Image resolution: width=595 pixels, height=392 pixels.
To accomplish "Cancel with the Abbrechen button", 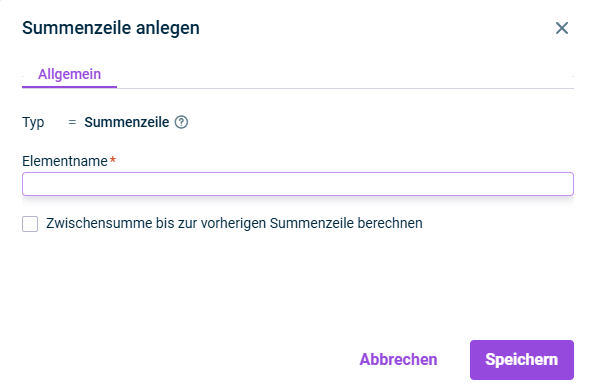I will click(398, 359).
